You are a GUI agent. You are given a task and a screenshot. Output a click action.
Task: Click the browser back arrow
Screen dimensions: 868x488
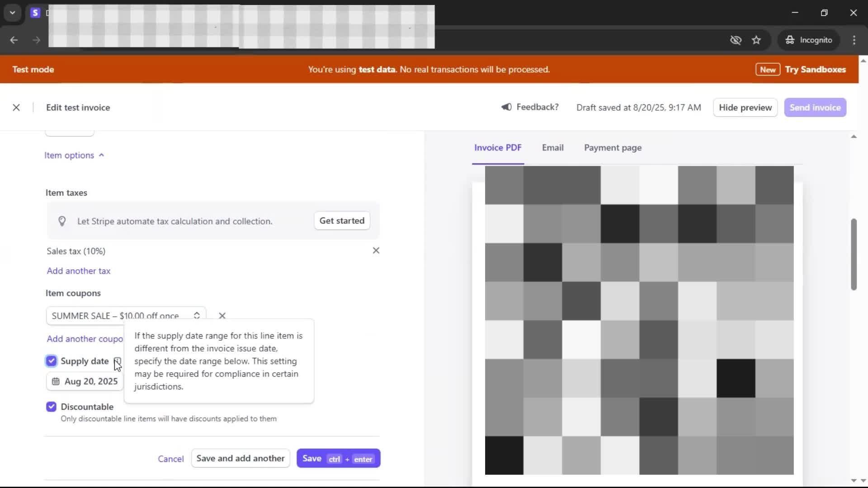(14, 40)
